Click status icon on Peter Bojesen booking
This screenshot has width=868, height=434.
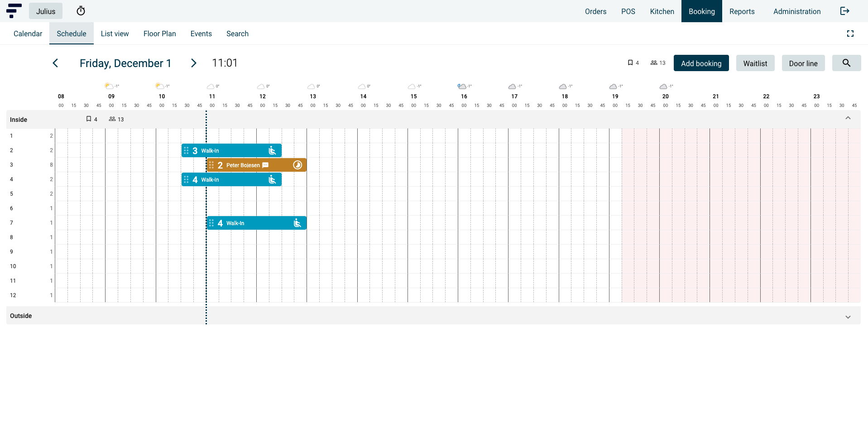pos(297,165)
